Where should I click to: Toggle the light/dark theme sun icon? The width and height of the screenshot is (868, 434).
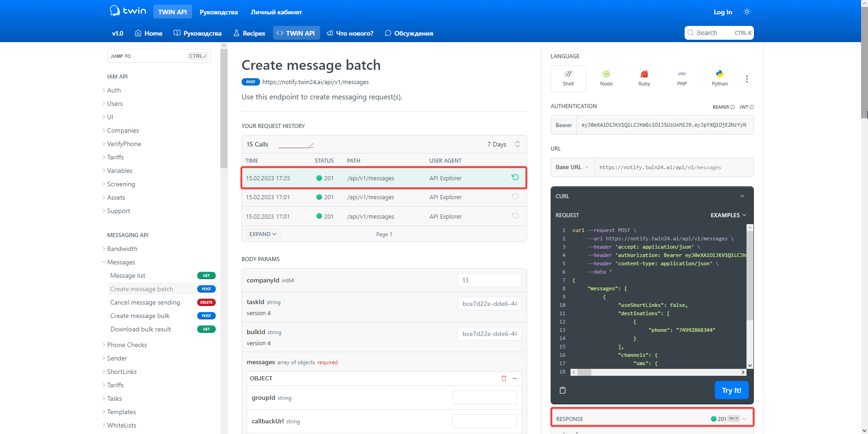(747, 12)
